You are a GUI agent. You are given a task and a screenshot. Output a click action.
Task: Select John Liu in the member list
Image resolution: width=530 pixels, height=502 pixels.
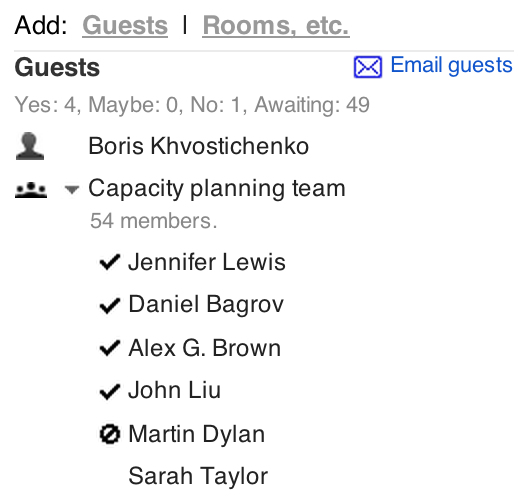[174, 390]
